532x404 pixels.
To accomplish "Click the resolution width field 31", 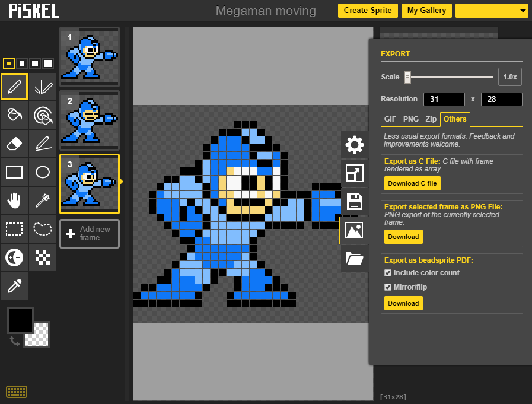I will (x=444, y=99).
